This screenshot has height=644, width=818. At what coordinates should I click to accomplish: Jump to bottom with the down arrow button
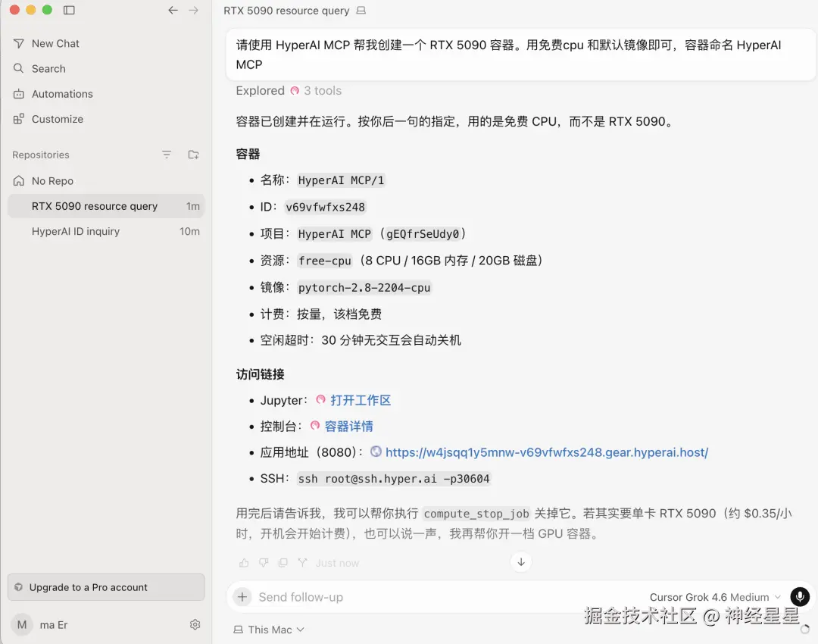tap(520, 562)
